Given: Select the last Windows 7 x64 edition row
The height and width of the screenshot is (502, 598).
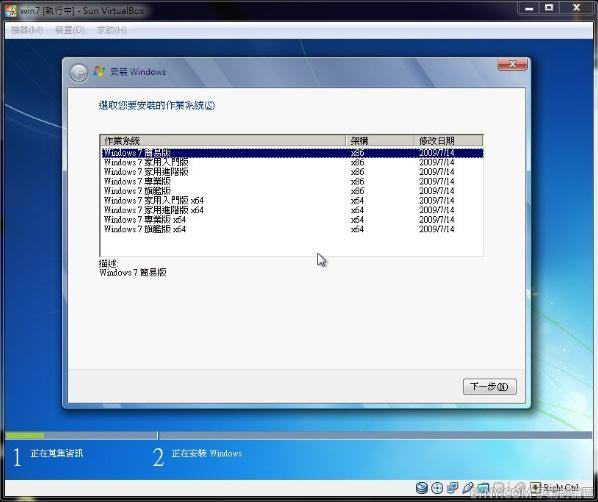Looking at the screenshot, I should pyautogui.click(x=292, y=229).
